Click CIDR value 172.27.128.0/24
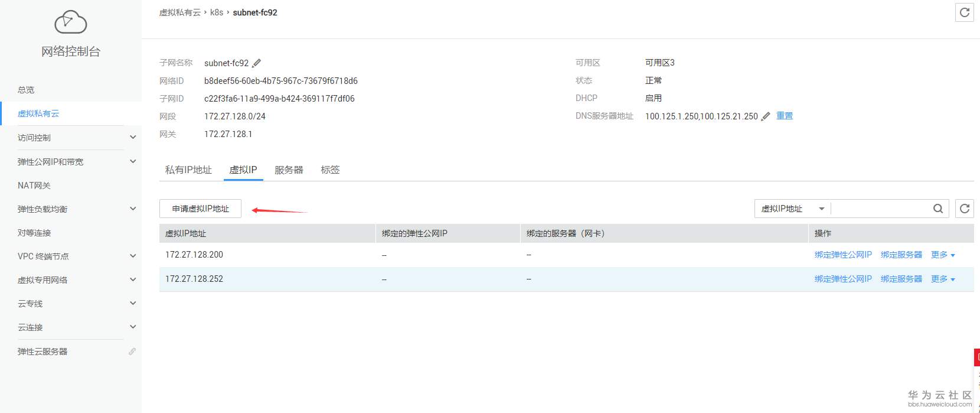The width and height of the screenshot is (980, 413). pyautogui.click(x=235, y=116)
